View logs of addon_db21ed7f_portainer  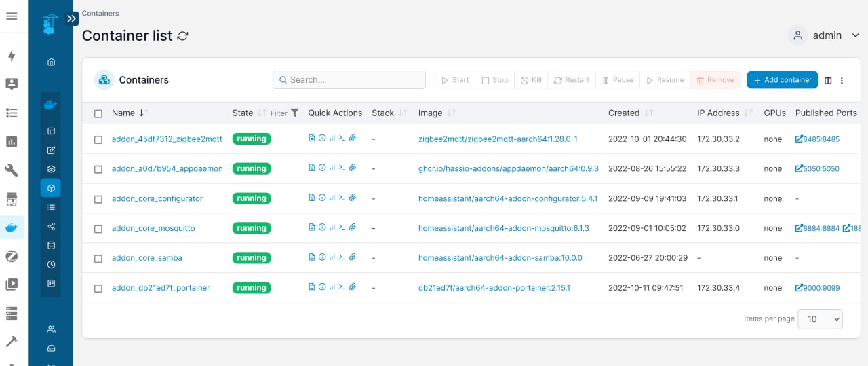point(312,288)
